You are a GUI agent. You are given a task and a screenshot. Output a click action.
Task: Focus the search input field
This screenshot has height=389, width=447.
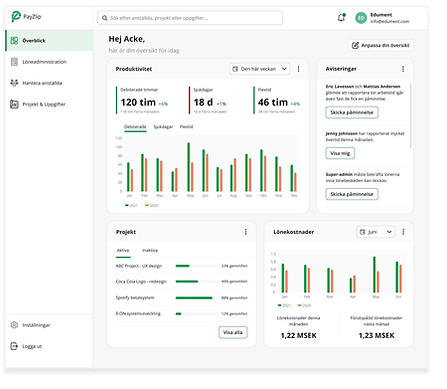click(x=190, y=18)
